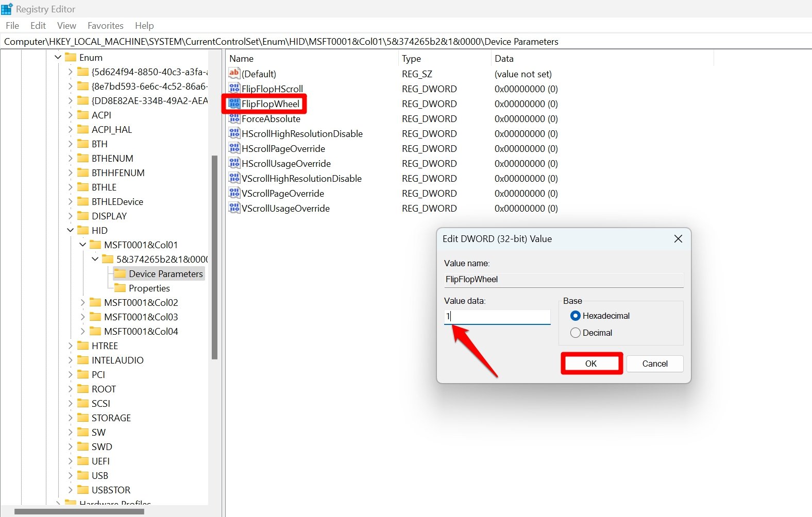812x517 pixels.
Task: Collapse the MSFT0001&Col01 node
Action: pyautogui.click(x=82, y=245)
